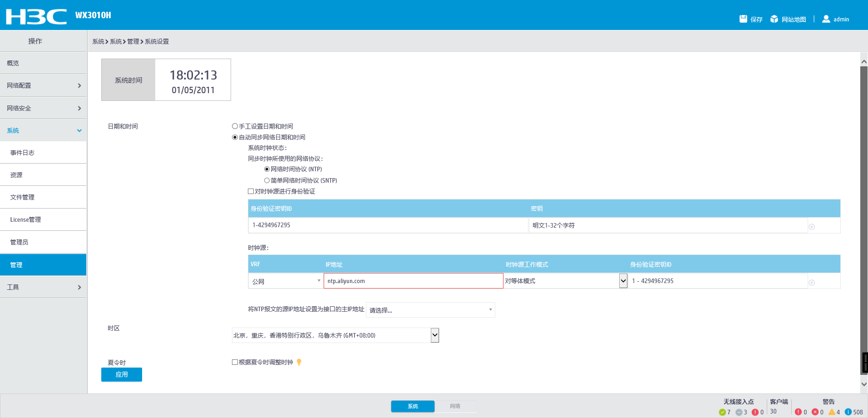
Task: Toggle 根据夏令时调整时钟 checkbox
Action: click(235, 362)
